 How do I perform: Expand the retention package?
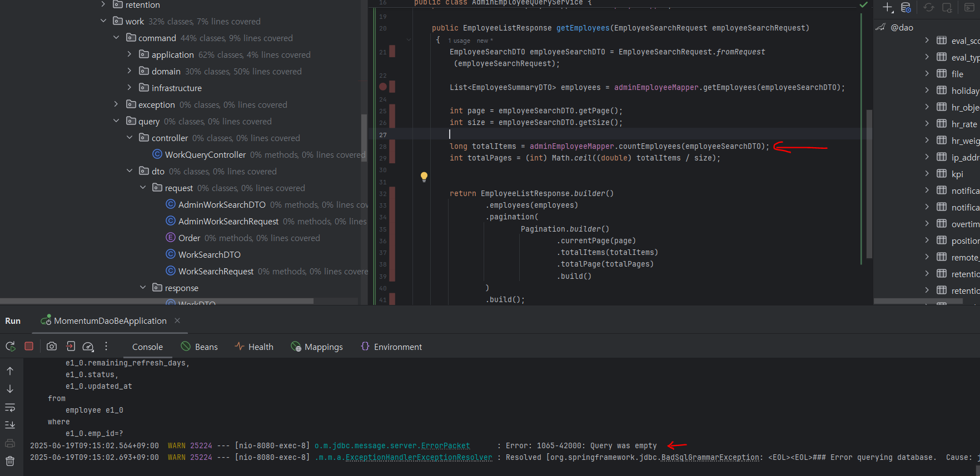coord(103,4)
